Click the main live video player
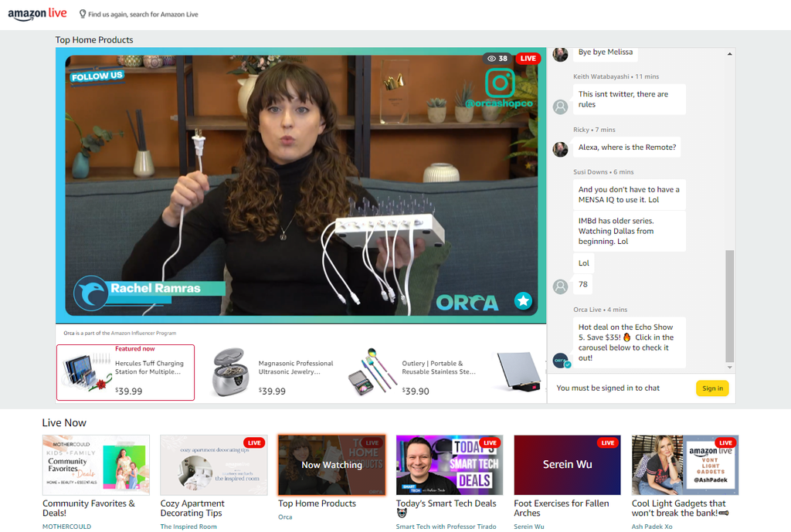This screenshot has height=532, width=791. click(301, 185)
